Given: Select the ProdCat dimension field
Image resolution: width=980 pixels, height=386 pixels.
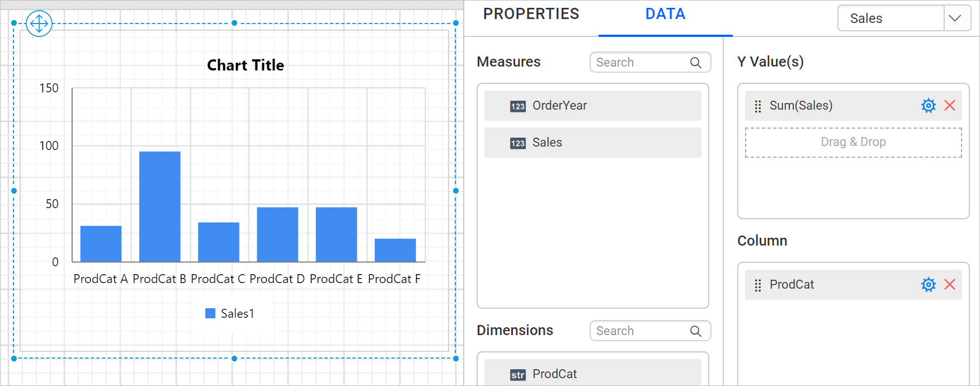Looking at the screenshot, I should (593, 373).
